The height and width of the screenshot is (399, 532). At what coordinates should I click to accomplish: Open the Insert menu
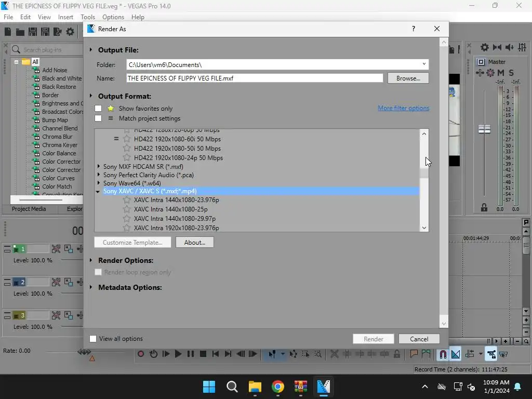tap(65, 17)
